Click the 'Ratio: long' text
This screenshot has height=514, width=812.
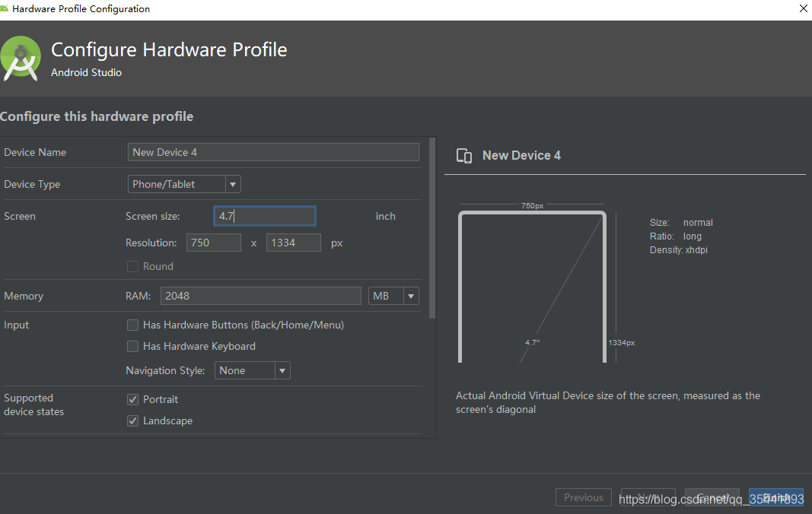(x=676, y=236)
